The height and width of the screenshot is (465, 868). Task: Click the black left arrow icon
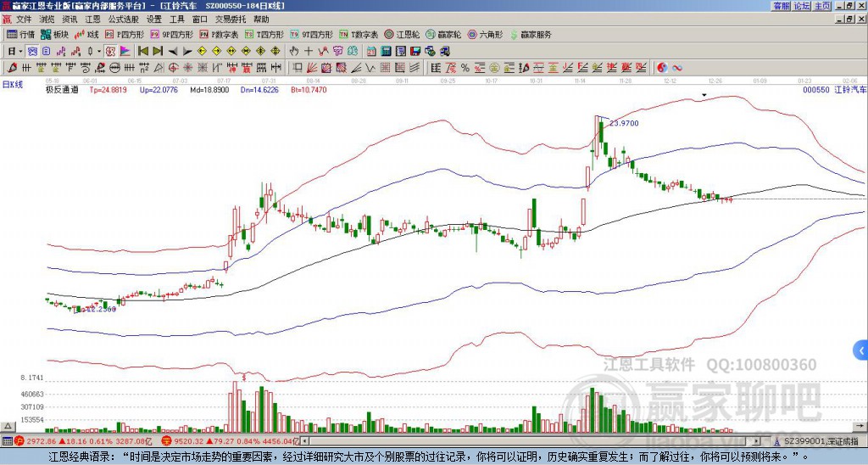[173, 52]
